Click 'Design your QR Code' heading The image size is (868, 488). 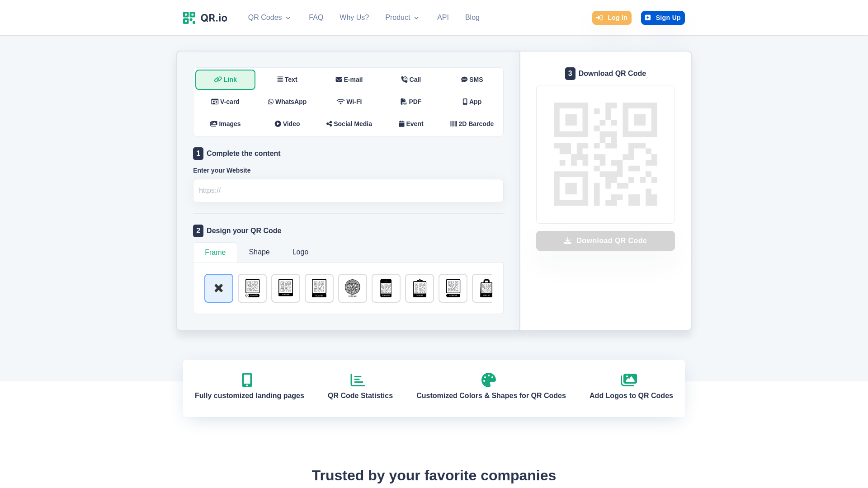(244, 231)
